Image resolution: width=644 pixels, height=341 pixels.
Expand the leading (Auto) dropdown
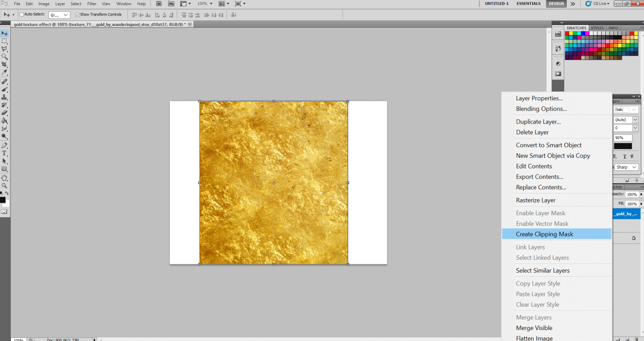coord(635,119)
